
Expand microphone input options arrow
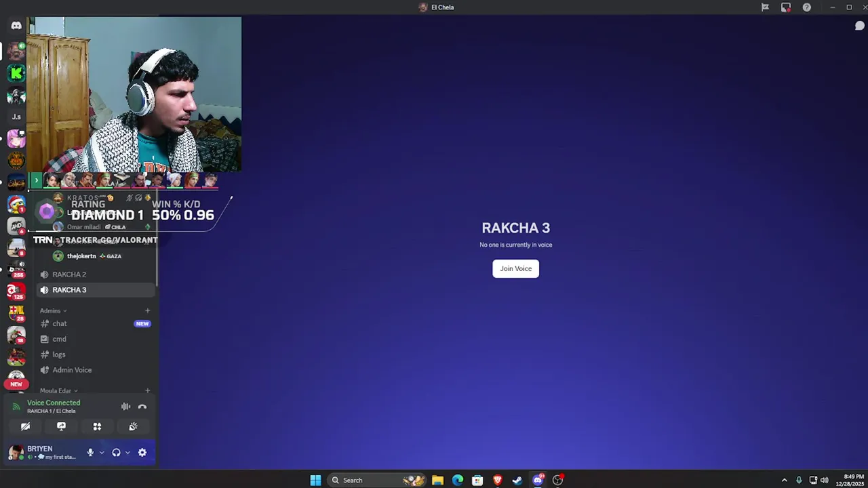point(102,453)
